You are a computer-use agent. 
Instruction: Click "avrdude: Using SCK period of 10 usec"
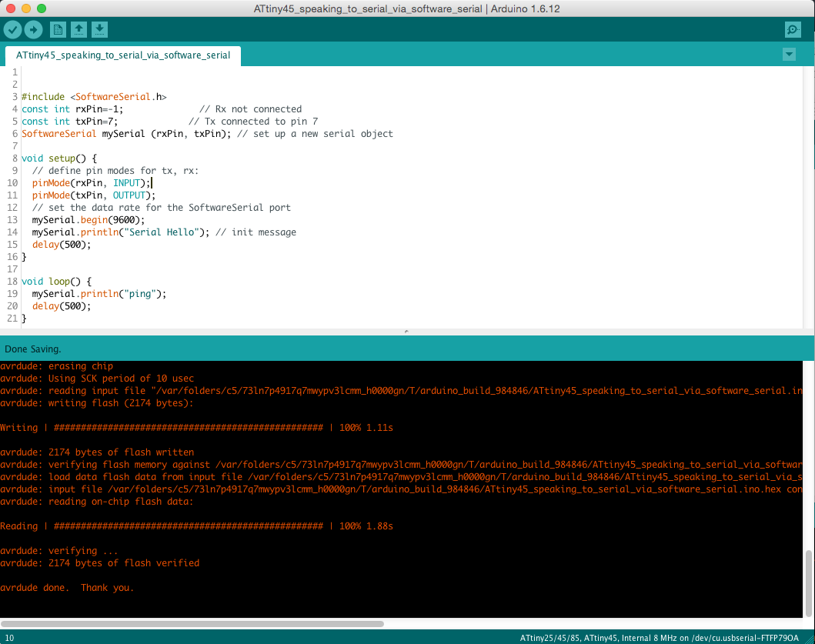pyautogui.click(x=97, y=379)
